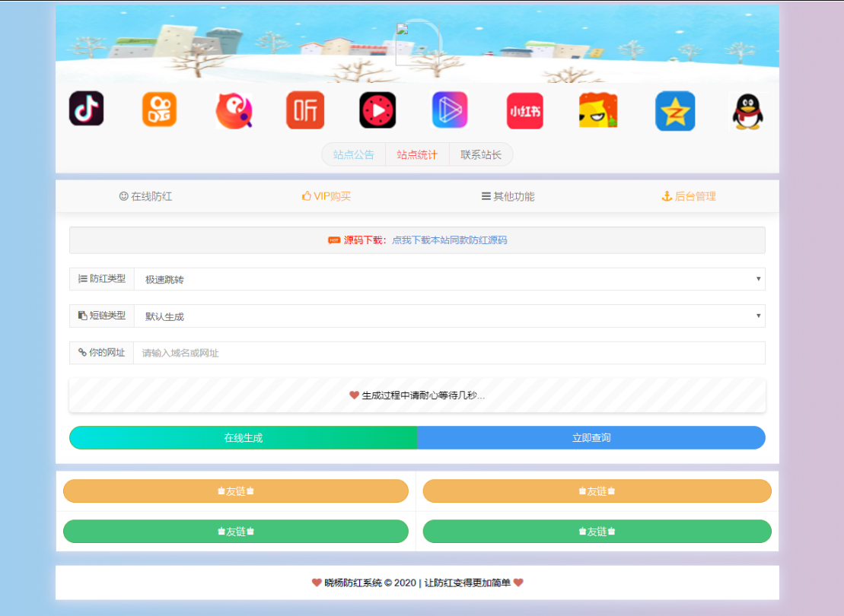Focus the 你的网址 input field

pyautogui.click(x=450, y=353)
